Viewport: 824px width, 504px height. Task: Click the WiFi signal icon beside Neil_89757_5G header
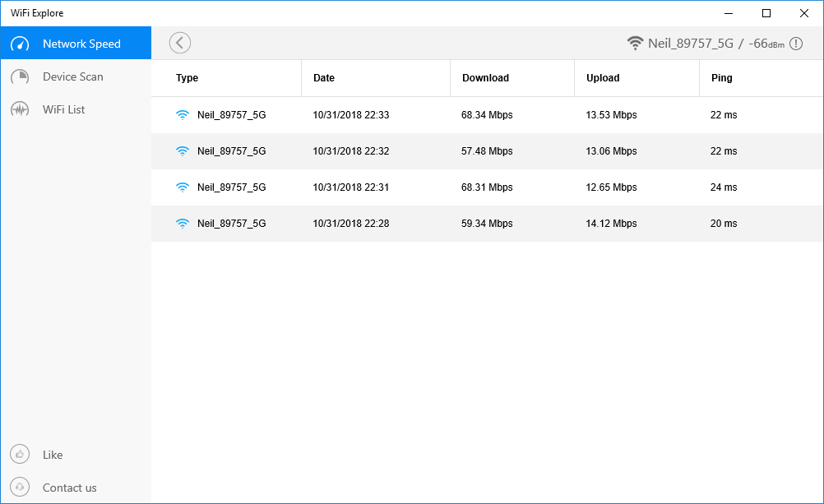click(x=635, y=43)
